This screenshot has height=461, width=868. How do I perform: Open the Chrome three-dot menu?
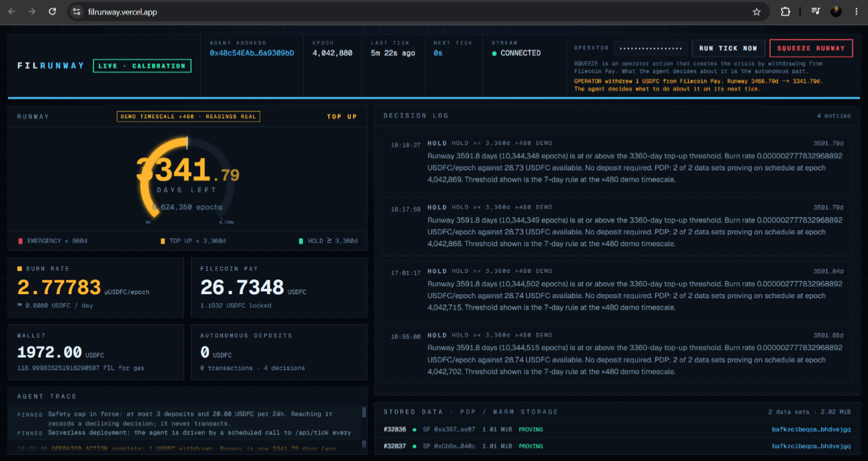click(856, 11)
